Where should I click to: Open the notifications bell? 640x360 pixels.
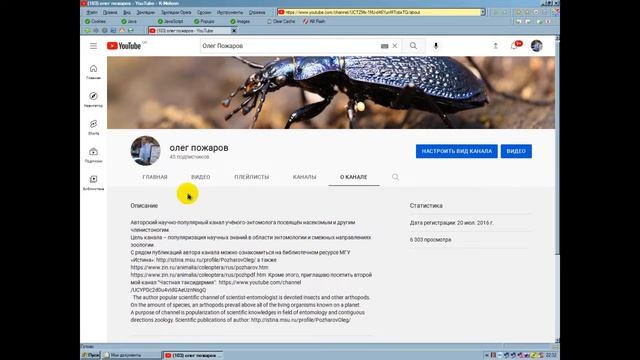(514, 46)
